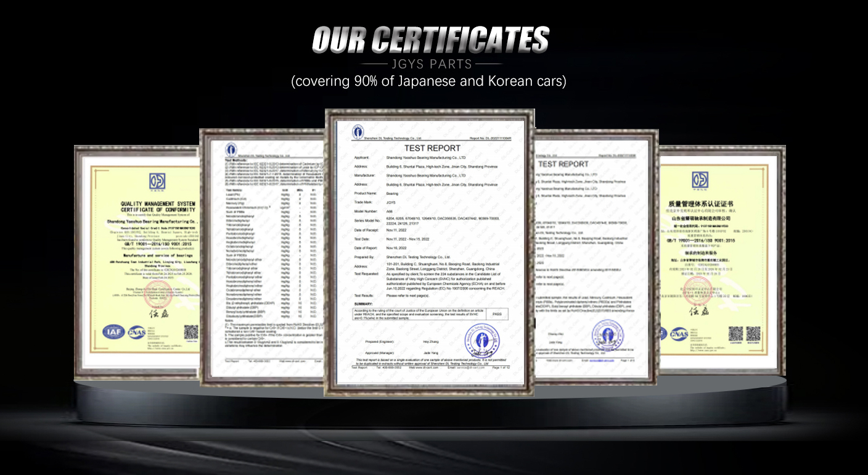Screen dimensions: 868x475
Task: Open the framed substance test results list page
Action: pyautogui.click(x=263, y=258)
